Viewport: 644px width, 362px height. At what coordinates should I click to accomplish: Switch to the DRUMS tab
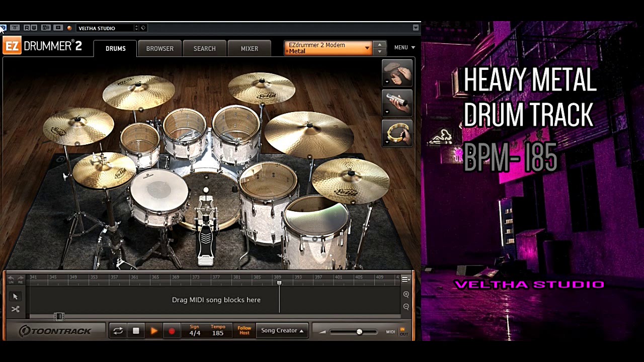(115, 48)
